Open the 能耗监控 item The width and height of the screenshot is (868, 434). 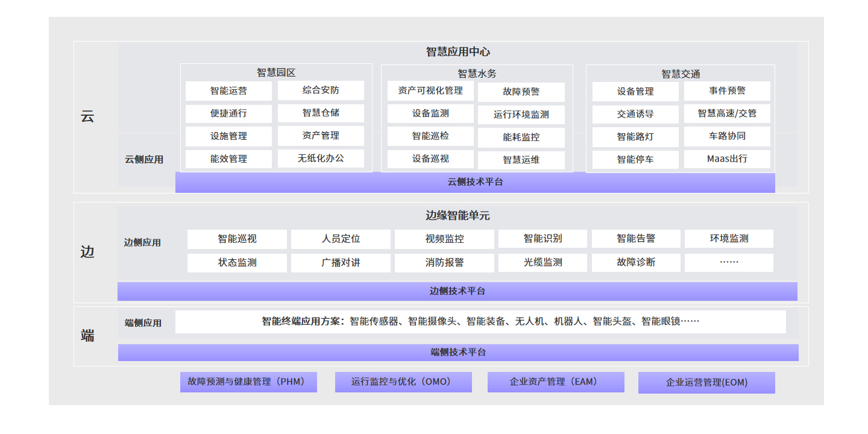tap(521, 137)
